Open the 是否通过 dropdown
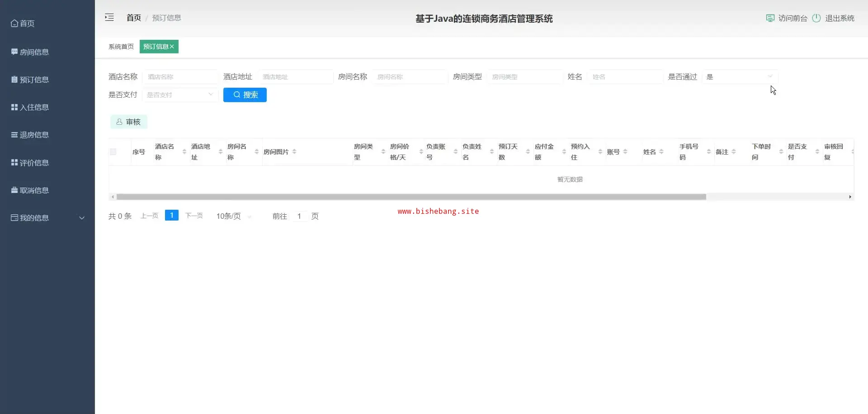Image resolution: width=868 pixels, height=414 pixels. pyautogui.click(x=740, y=77)
